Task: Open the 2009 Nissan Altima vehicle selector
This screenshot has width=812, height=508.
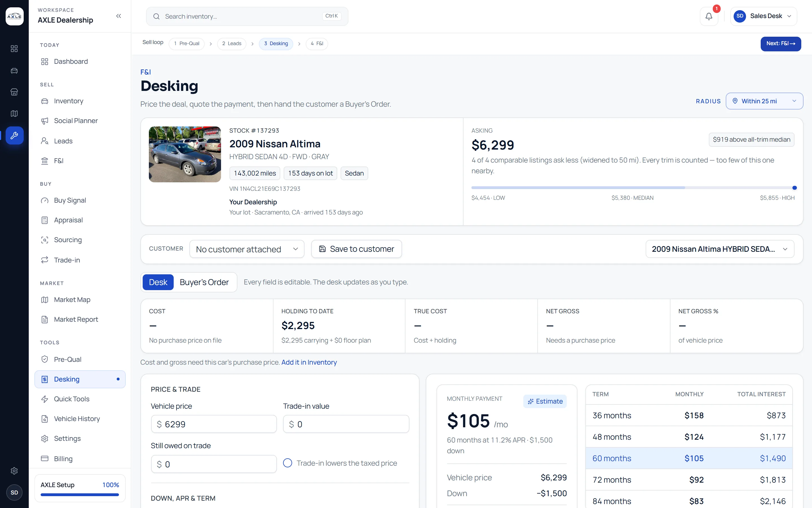Action: click(720, 249)
